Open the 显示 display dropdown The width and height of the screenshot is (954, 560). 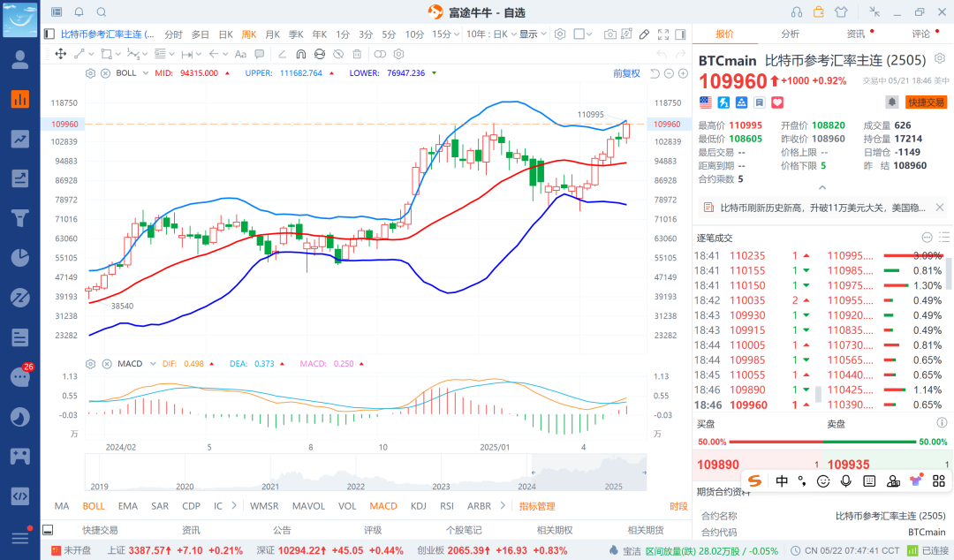click(x=533, y=34)
